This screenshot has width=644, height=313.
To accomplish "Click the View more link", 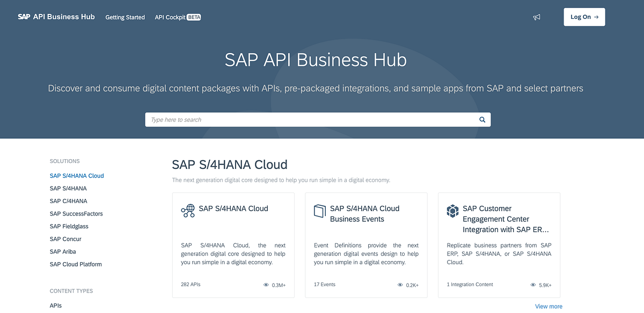I will [548, 305].
